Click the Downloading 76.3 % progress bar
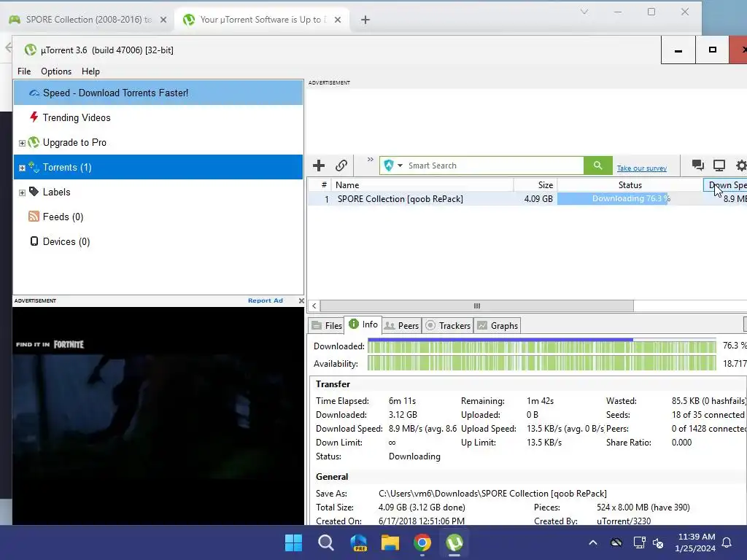Viewport: 747px width, 560px height. tap(630, 198)
